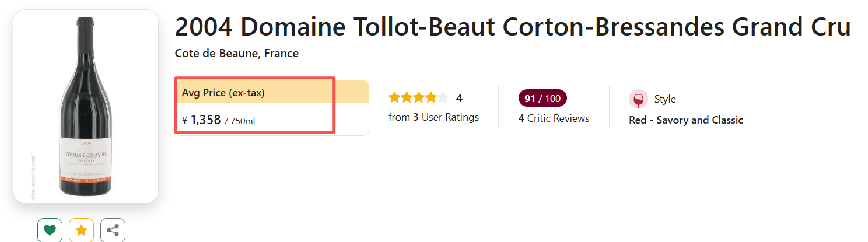This screenshot has width=868, height=242.
Task: Click the 91 / 100 critic score badge
Action: coord(542,99)
